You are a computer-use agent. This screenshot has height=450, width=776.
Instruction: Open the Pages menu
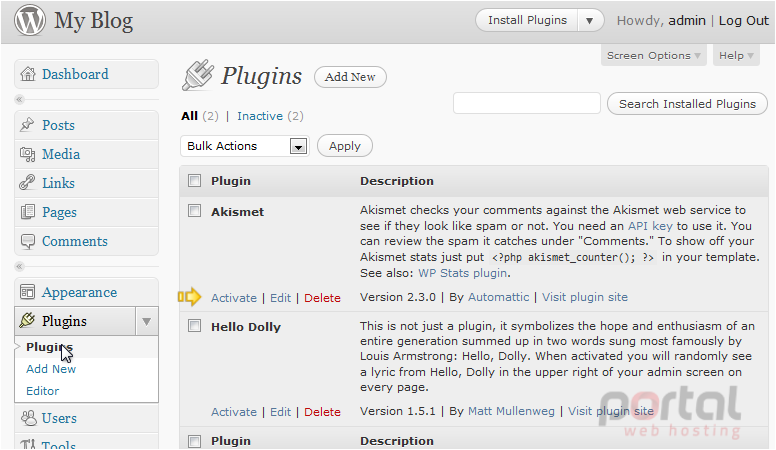(59, 212)
